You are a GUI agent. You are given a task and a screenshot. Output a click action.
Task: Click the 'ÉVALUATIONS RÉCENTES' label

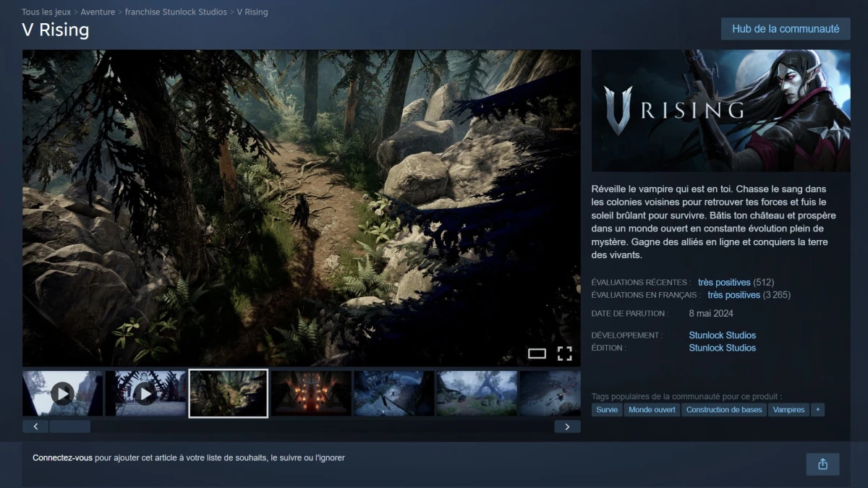pos(641,282)
